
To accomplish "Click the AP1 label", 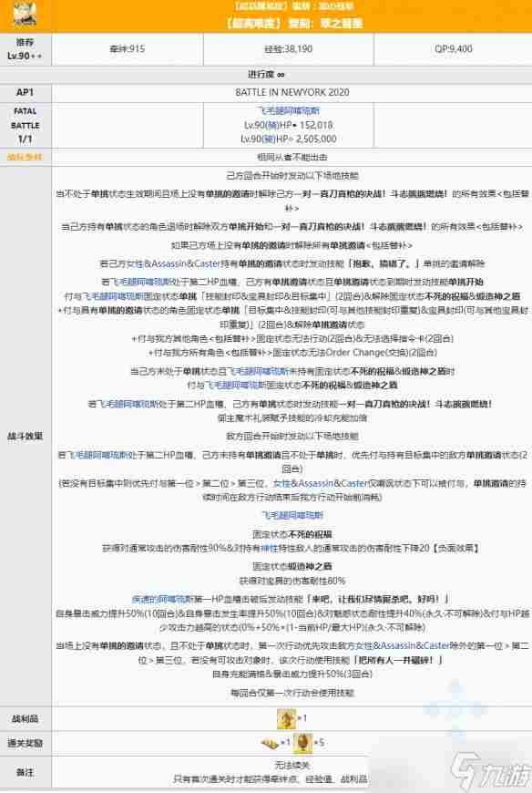I will point(25,93).
